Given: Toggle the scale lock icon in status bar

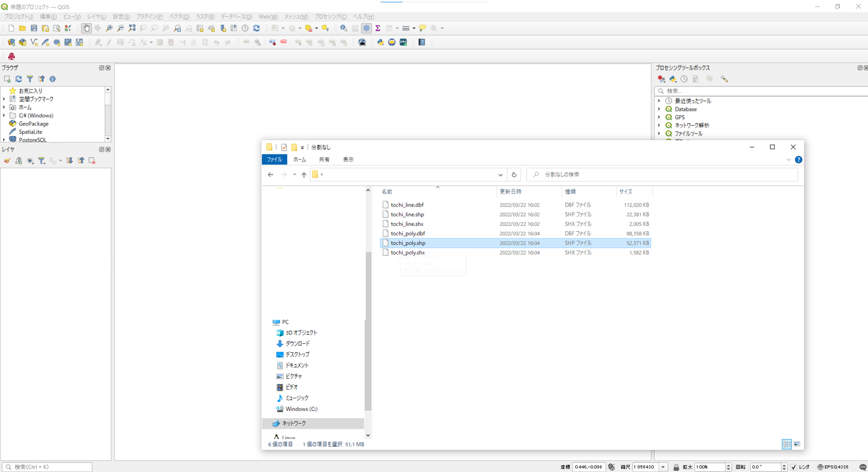Looking at the screenshot, I should (x=676, y=467).
